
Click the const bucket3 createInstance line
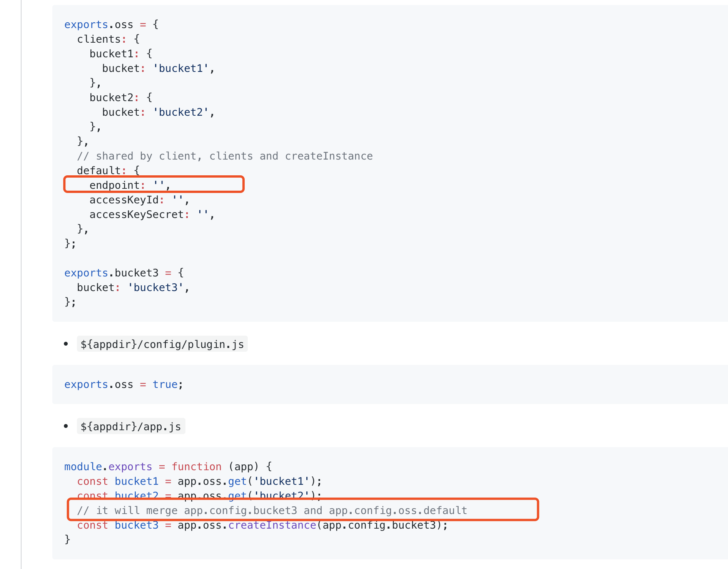(262, 525)
